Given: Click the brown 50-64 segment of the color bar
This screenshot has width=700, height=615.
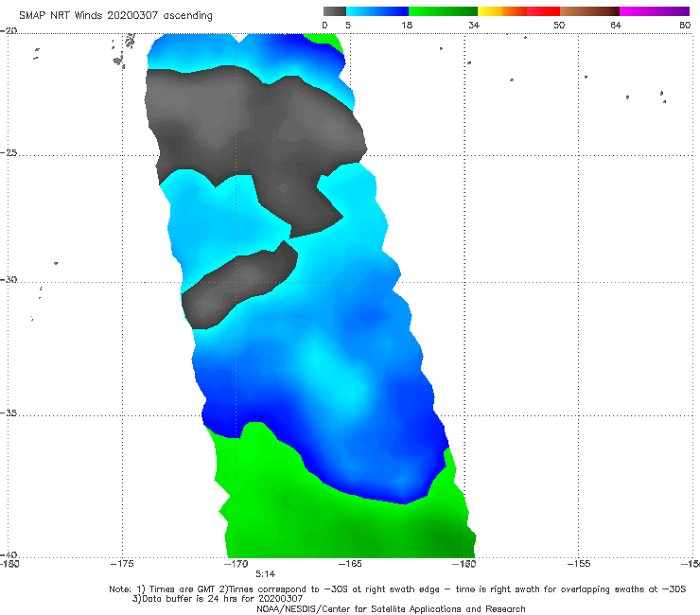Looking at the screenshot, I should click(x=589, y=11).
